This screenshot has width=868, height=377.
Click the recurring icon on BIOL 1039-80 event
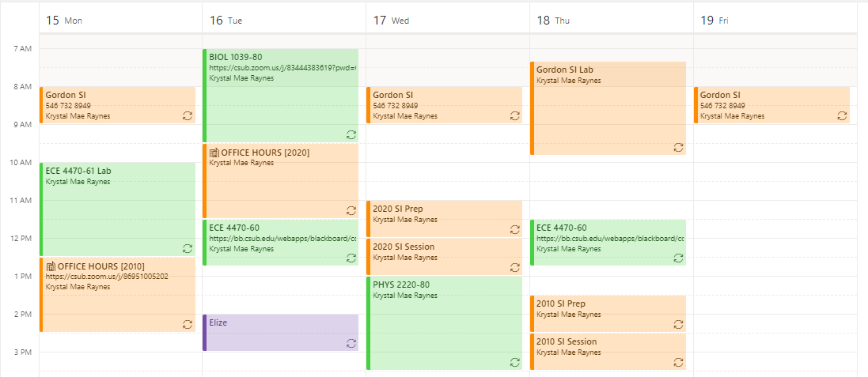[x=351, y=134]
